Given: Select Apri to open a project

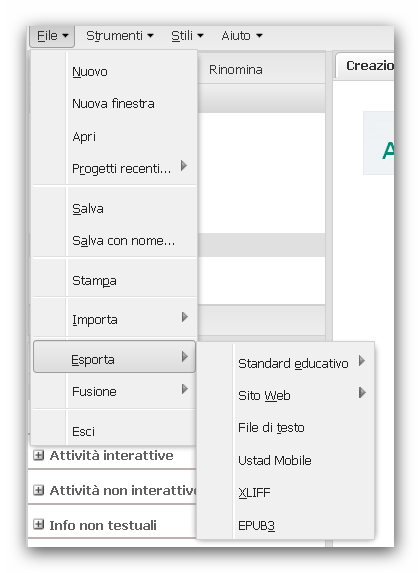Looking at the screenshot, I should coord(114,136).
